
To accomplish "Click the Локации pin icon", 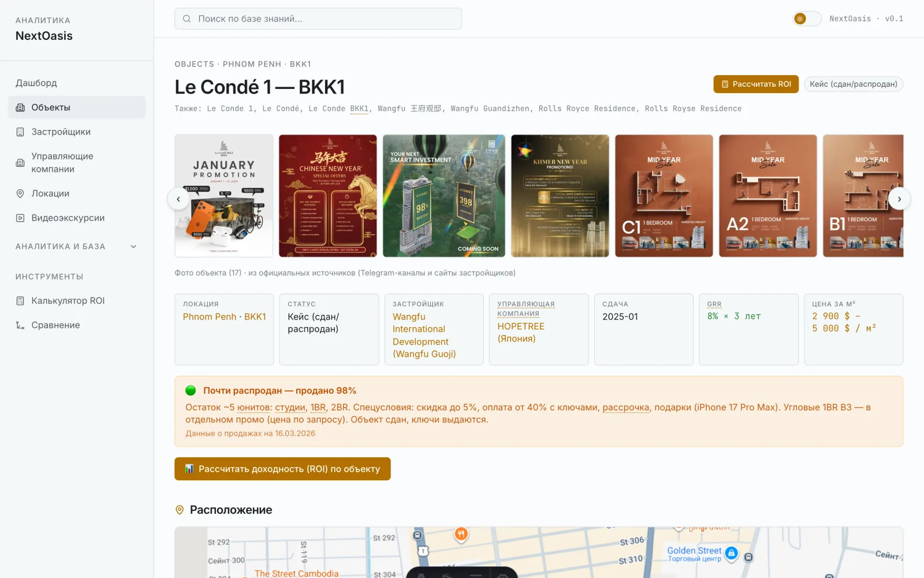I will point(20,194).
